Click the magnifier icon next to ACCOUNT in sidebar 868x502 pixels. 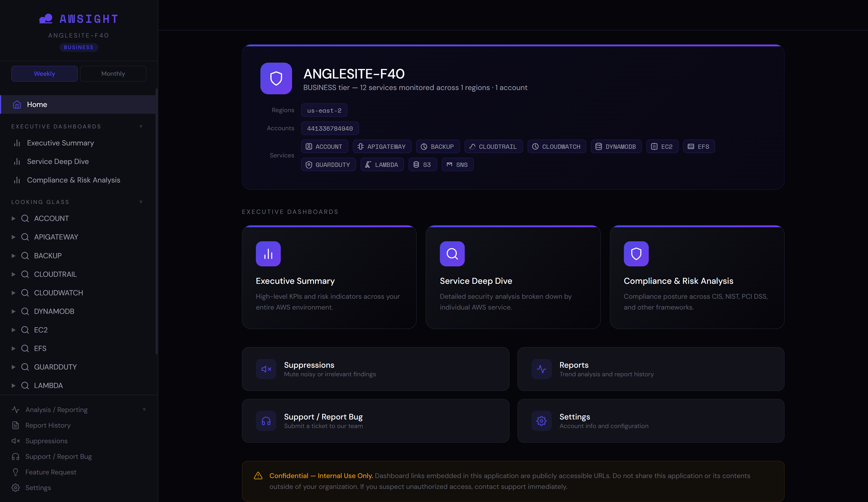pyautogui.click(x=25, y=218)
